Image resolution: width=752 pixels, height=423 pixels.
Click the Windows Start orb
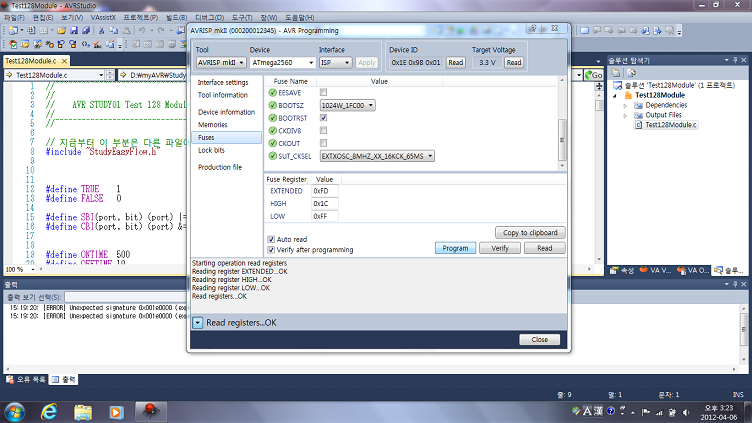point(15,411)
